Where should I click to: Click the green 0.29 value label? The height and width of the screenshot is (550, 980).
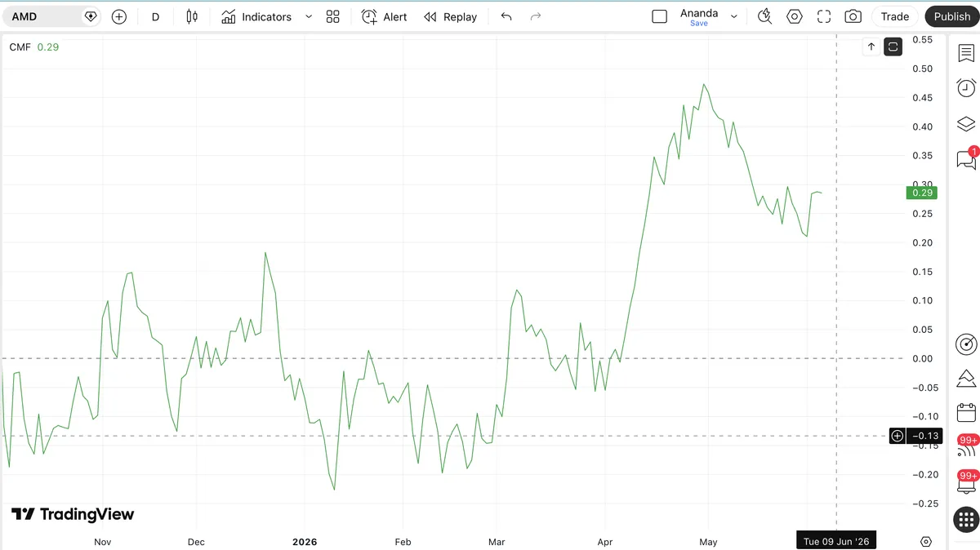tap(921, 193)
